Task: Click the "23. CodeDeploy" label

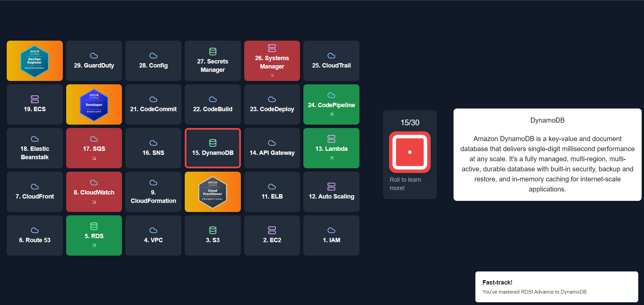Action: pos(272,109)
